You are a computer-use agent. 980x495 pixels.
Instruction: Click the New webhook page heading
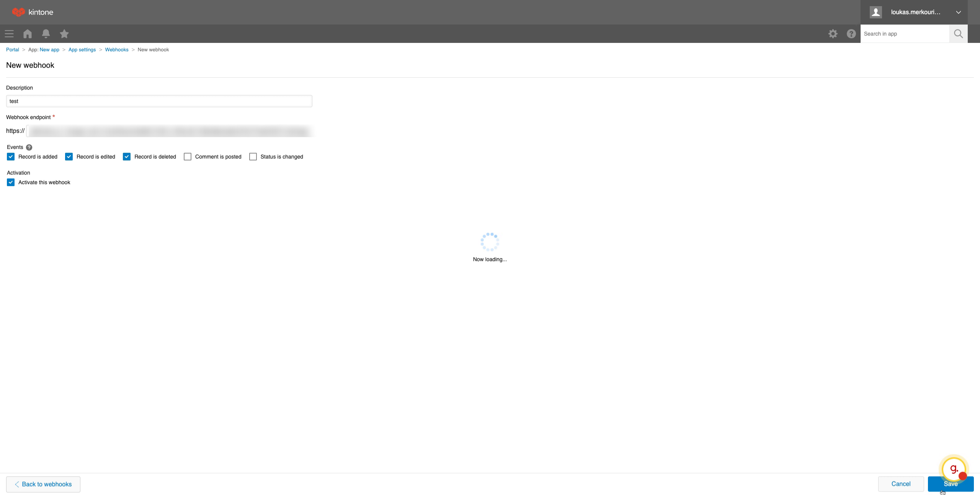(30, 65)
